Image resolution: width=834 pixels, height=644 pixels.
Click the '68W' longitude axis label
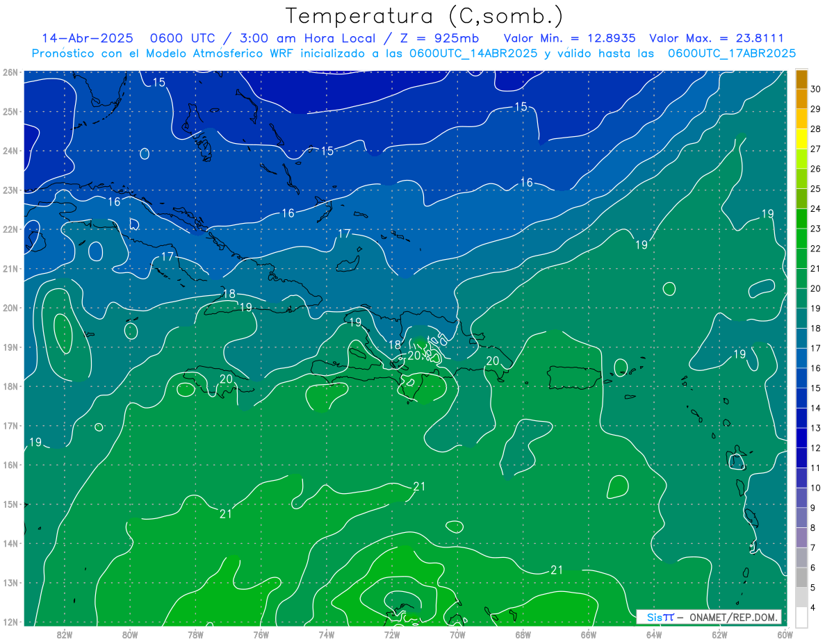[x=523, y=635]
